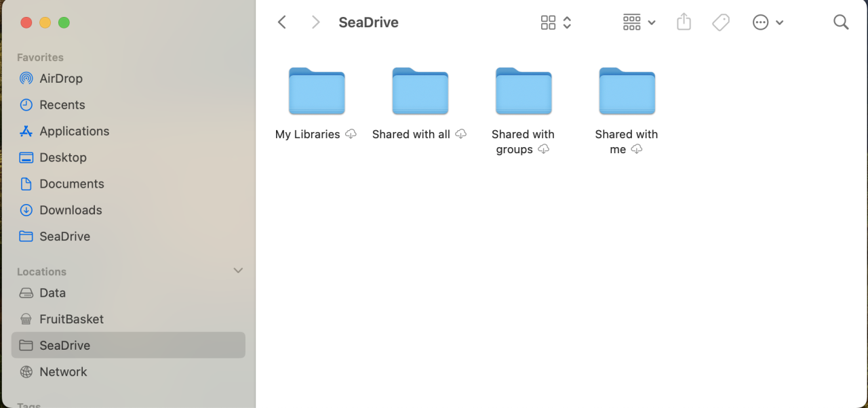This screenshot has height=408, width=868.
Task: Select the Shared with me folder icon
Action: point(627,91)
